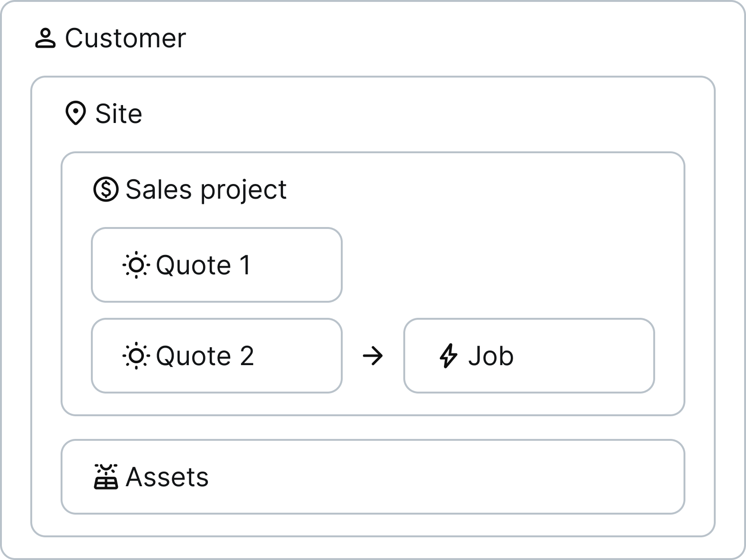
Task: Click the Assets text label
Action: click(x=167, y=477)
